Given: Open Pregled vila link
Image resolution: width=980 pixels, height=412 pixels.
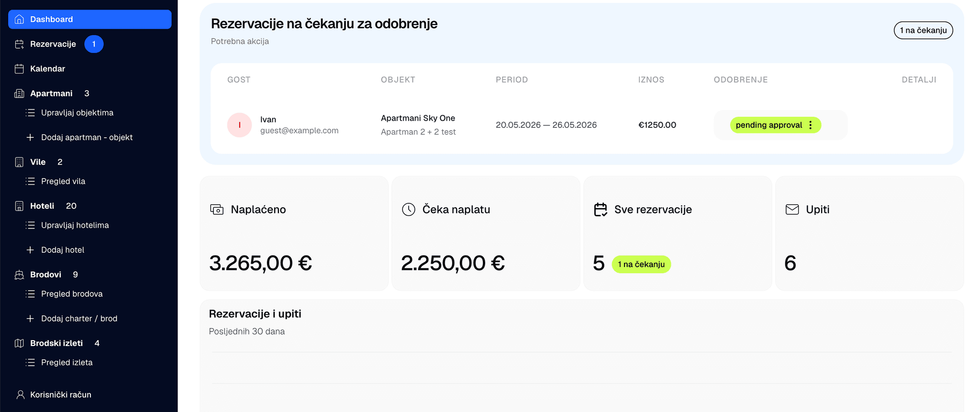Looking at the screenshot, I should pos(63,181).
